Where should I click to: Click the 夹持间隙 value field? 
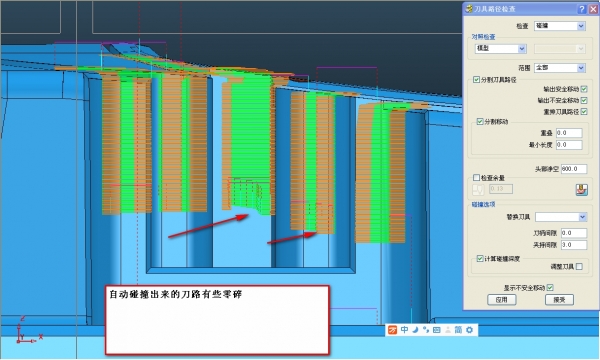coord(574,245)
